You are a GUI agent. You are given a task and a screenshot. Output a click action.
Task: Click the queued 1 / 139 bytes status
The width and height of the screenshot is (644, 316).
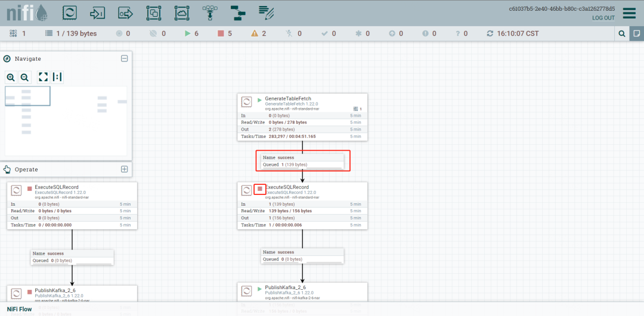76,33
